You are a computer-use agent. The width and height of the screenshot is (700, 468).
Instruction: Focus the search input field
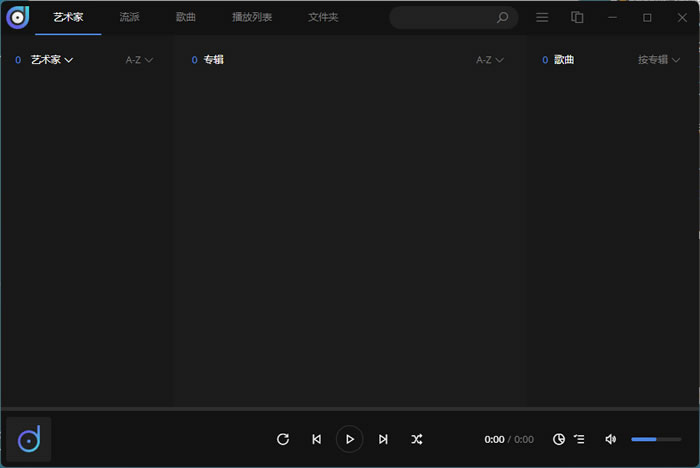443,17
